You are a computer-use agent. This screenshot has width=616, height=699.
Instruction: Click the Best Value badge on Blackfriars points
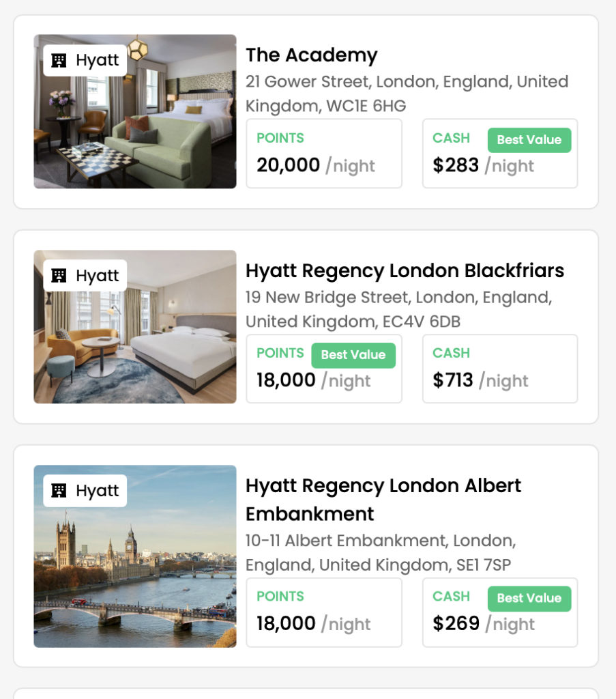coord(353,355)
